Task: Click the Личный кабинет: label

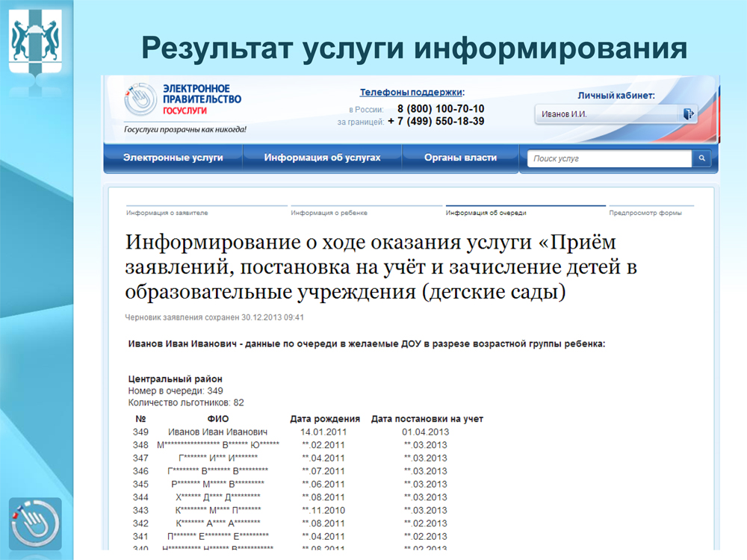Action: [x=616, y=96]
